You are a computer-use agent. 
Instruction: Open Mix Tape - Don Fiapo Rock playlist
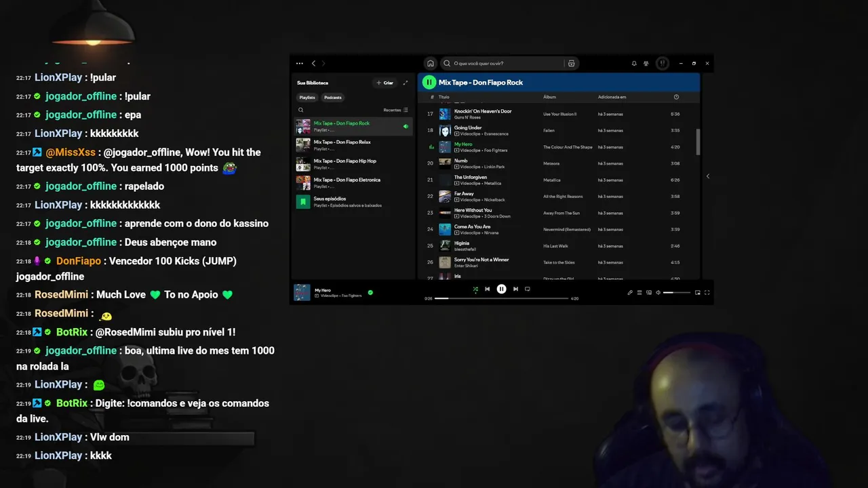[353, 126]
